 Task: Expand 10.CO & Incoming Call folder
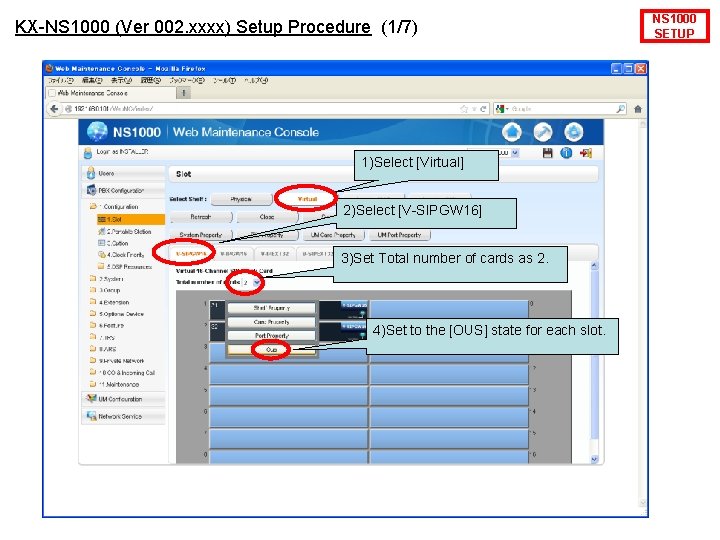123,373
